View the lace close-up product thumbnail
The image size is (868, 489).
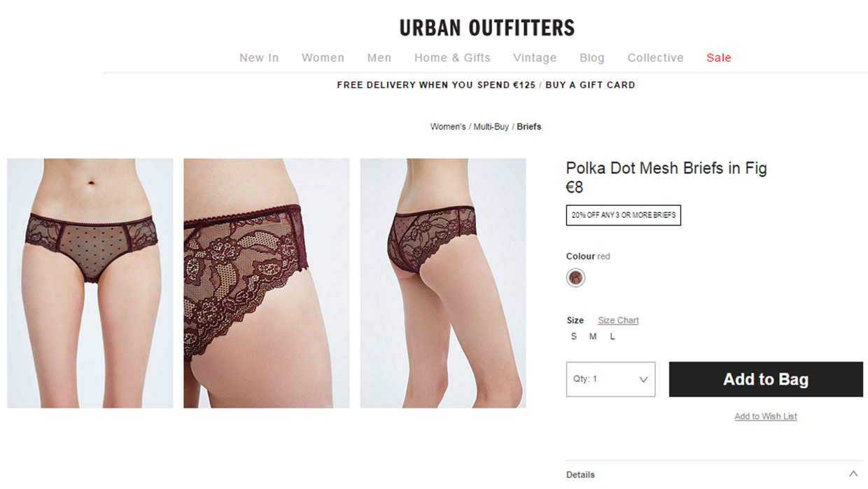click(267, 283)
